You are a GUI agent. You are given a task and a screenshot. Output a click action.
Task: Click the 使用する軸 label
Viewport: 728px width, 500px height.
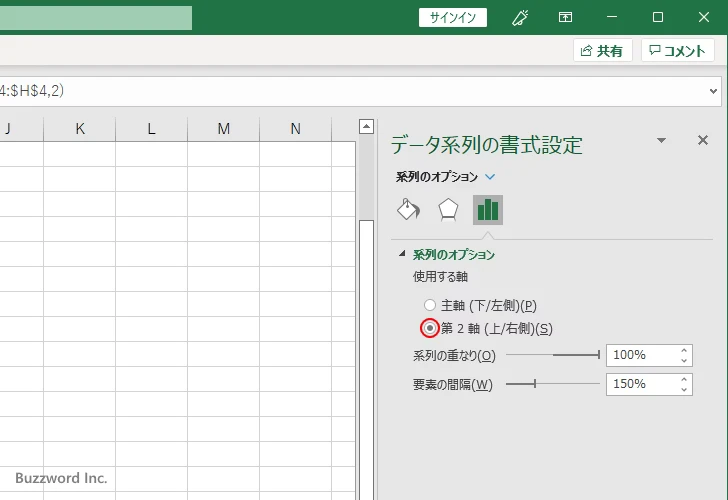click(x=440, y=277)
